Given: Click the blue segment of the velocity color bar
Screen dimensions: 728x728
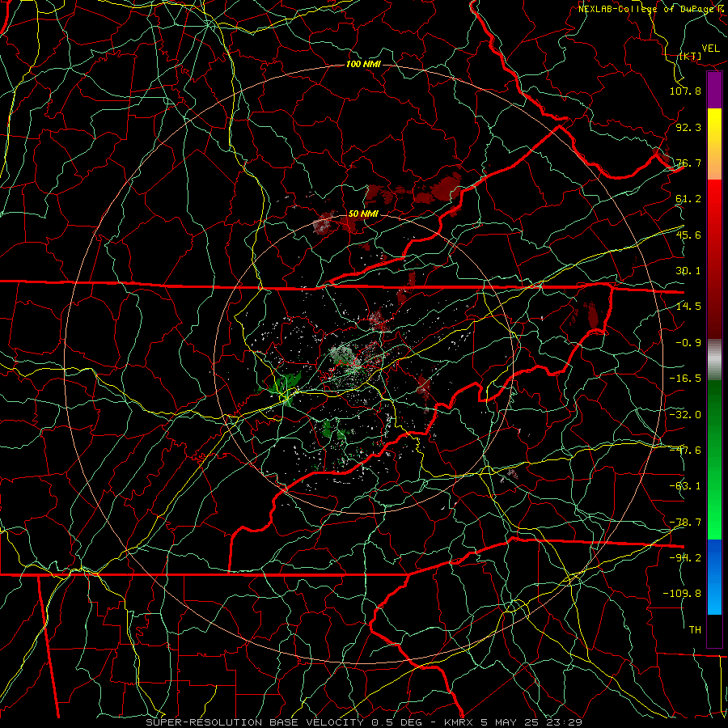Looking at the screenshot, I should pyautogui.click(x=714, y=577).
